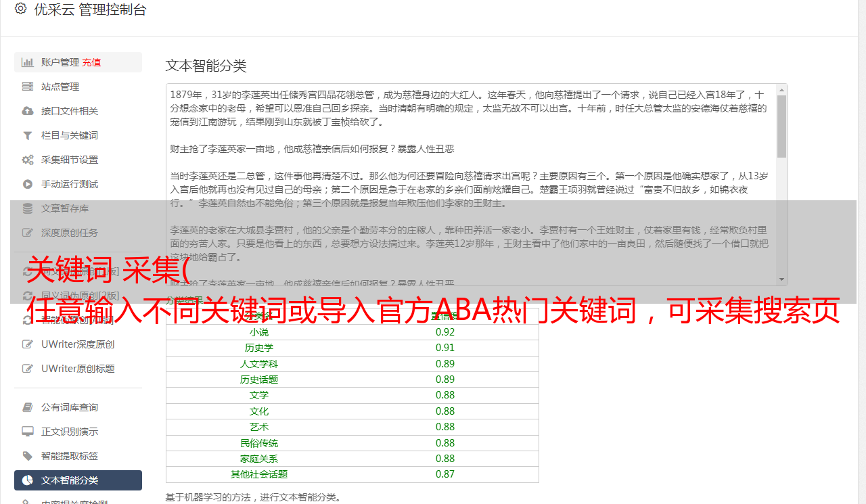Click the 文化 category cell

259,411
